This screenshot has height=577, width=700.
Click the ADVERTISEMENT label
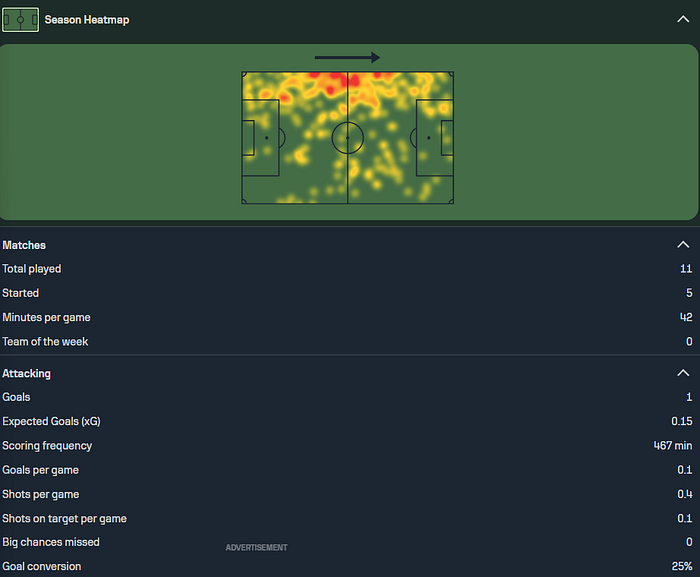point(256,548)
